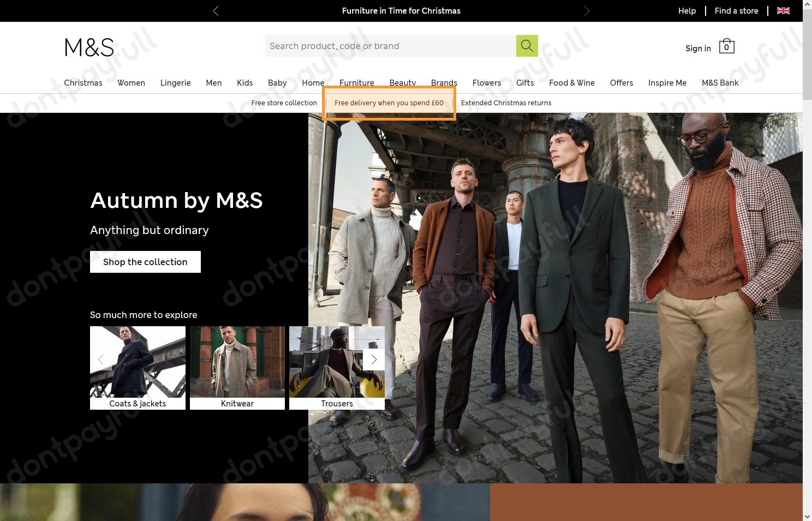The image size is (812, 521).
Task: Click the Sign in link
Action: tap(698, 49)
